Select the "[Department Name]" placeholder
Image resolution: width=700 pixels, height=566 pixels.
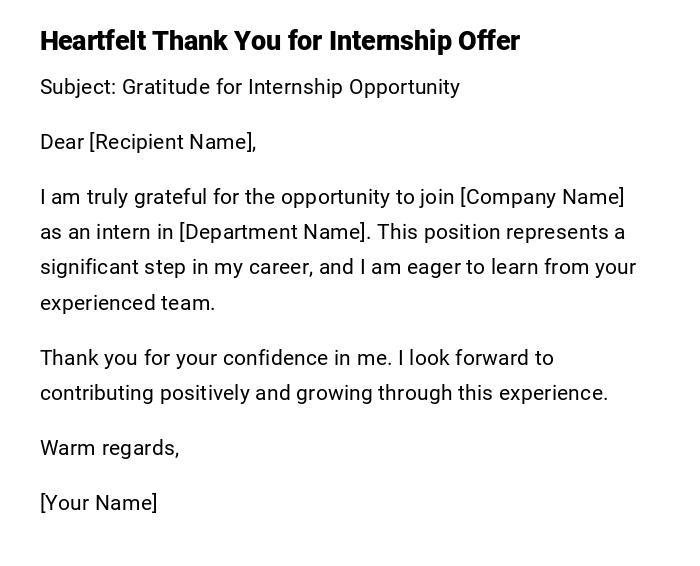pyautogui.click(x=274, y=232)
